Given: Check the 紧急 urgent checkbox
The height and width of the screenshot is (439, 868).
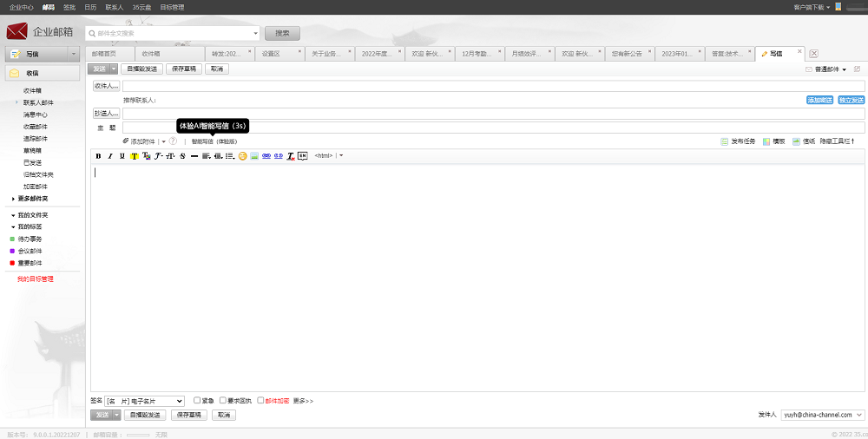Looking at the screenshot, I should [x=197, y=401].
